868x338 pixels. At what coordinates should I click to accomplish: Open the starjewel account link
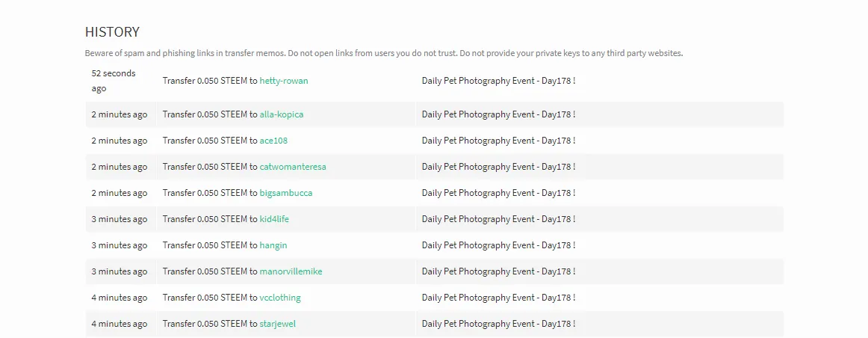277,324
